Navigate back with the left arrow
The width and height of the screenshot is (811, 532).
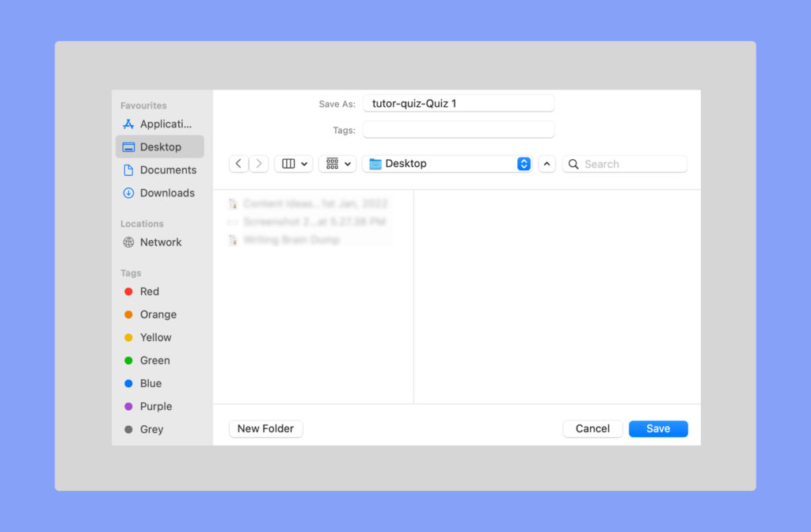(238, 163)
